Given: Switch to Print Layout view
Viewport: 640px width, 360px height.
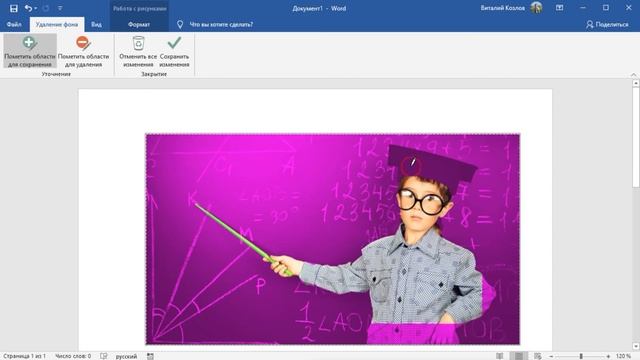Looking at the screenshot, I should click(518, 356).
